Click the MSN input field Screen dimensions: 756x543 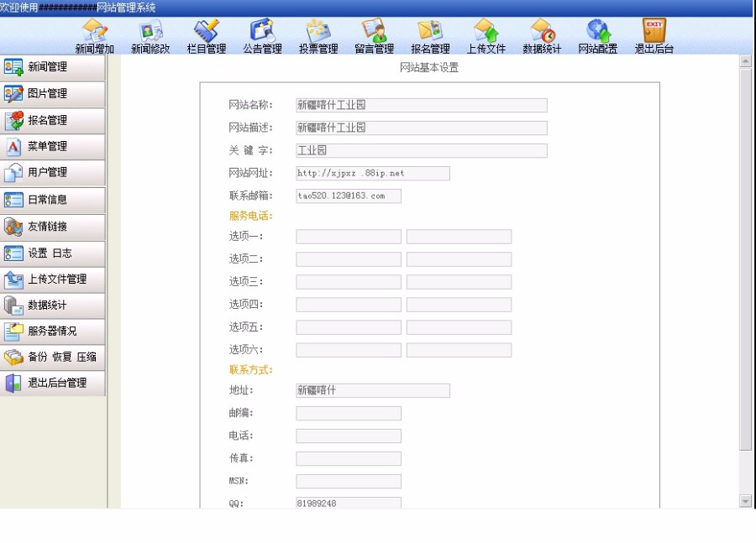[349, 482]
